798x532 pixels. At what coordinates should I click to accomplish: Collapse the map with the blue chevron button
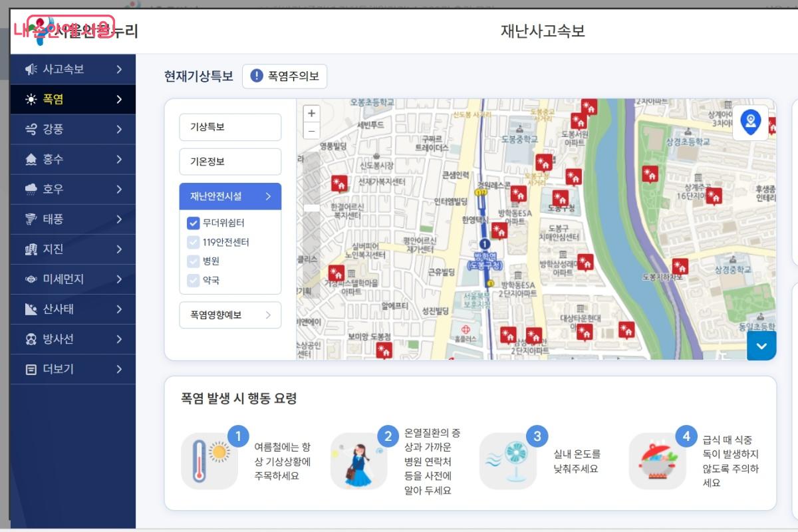pyautogui.click(x=761, y=345)
